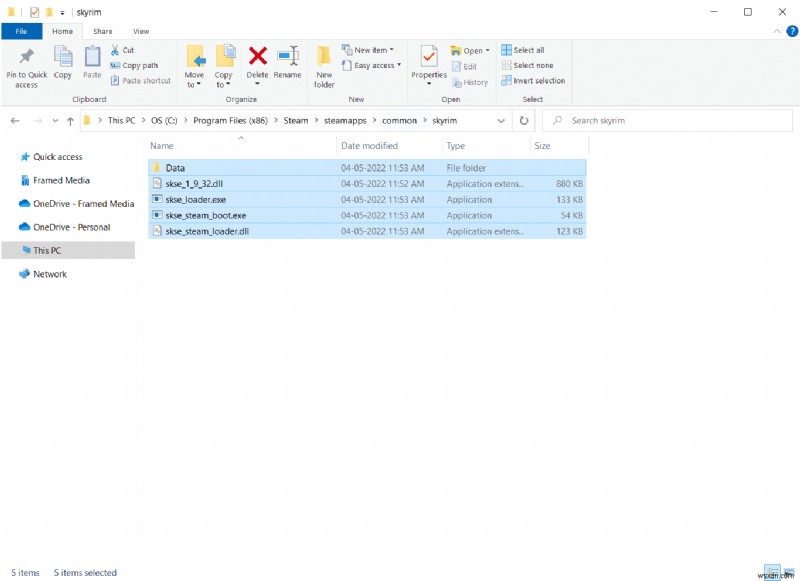Open the address bar history dropdown
The image size is (800, 581).
(502, 120)
